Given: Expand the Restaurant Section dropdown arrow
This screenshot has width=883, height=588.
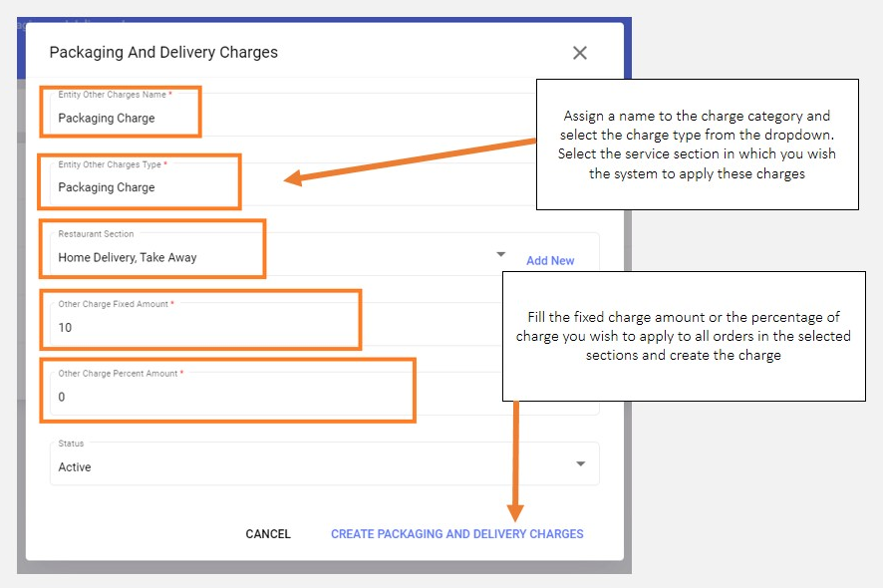Looking at the screenshot, I should coord(501,255).
